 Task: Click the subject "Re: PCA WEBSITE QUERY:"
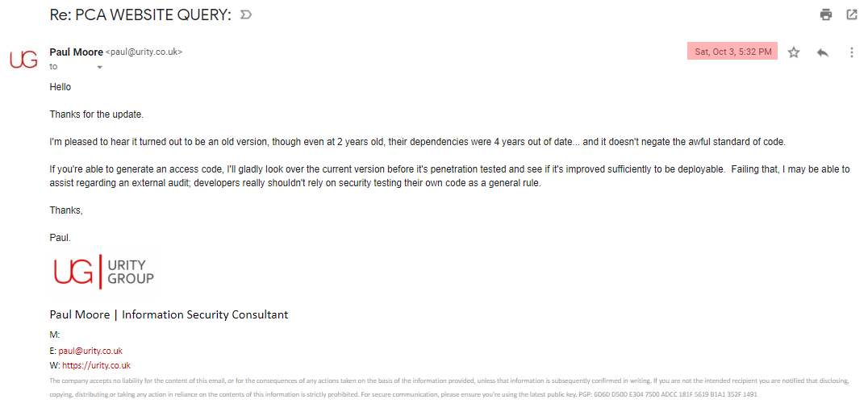140,15
